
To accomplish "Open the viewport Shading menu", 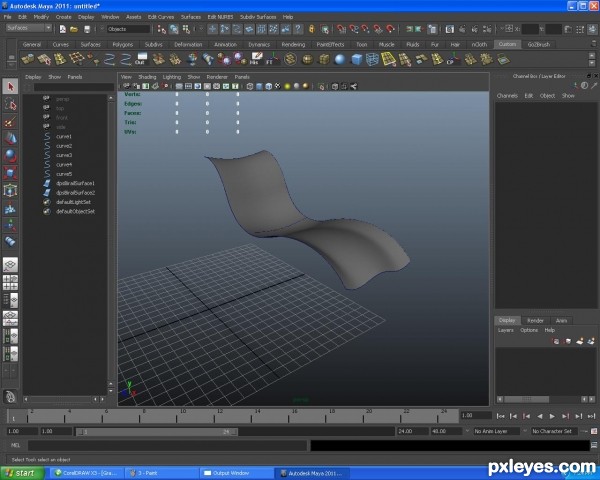I will (147, 77).
